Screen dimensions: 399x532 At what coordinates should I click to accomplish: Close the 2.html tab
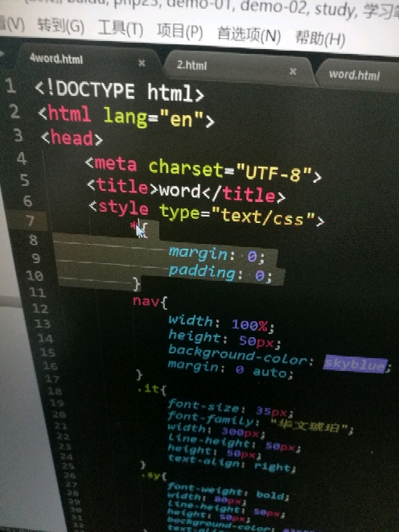click(293, 72)
